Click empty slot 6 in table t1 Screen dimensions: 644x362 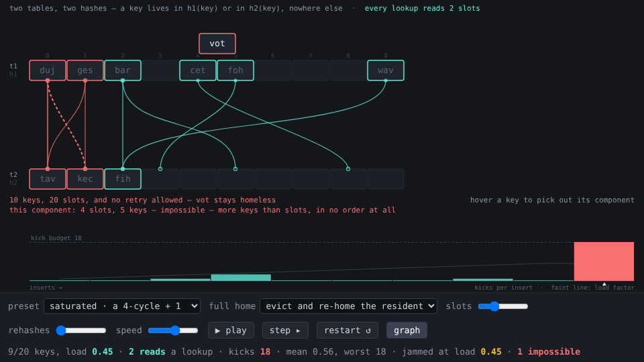click(273, 70)
